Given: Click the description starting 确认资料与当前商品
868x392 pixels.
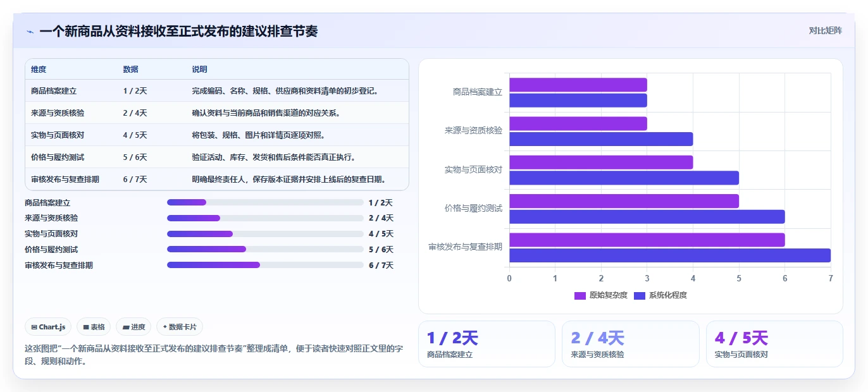Looking at the screenshot, I should click(x=266, y=113).
